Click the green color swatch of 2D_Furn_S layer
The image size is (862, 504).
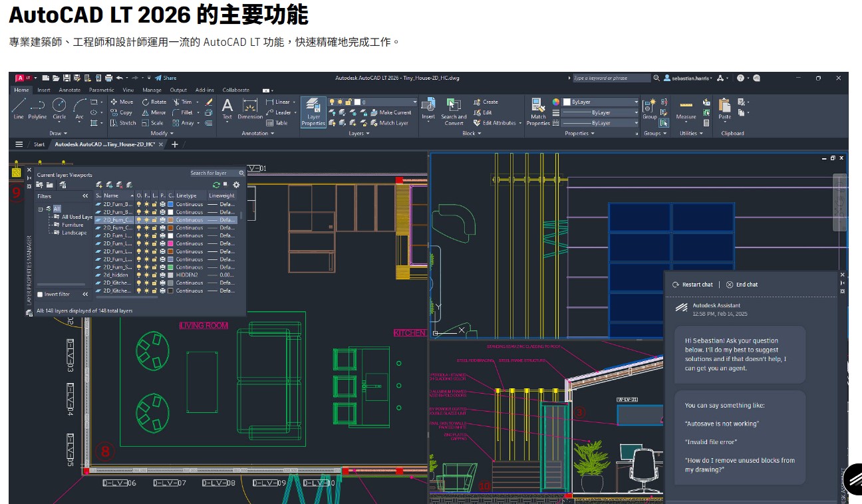tap(170, 267)
